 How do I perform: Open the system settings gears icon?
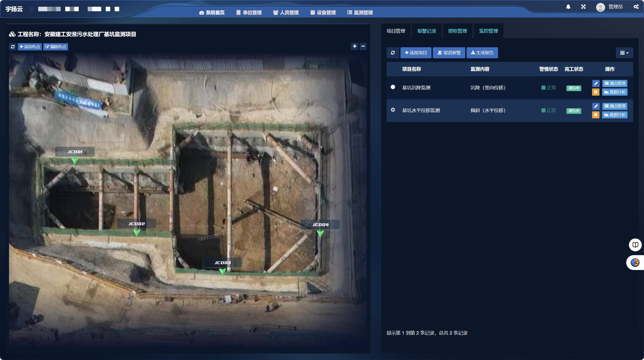[x=636, y=7]
